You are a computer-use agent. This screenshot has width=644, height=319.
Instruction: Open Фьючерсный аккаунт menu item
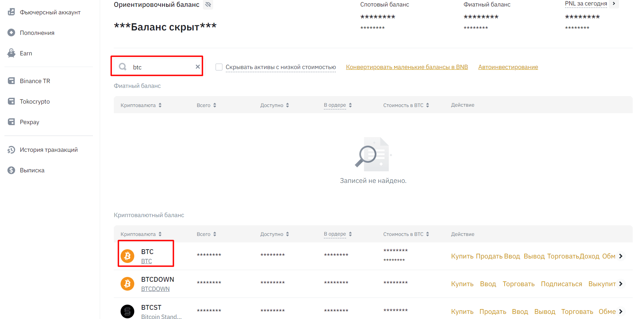coord(50,12)
